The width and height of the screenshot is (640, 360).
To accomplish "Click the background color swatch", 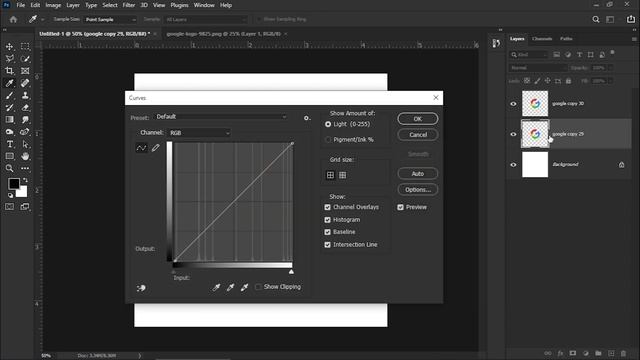I will 23,192.
